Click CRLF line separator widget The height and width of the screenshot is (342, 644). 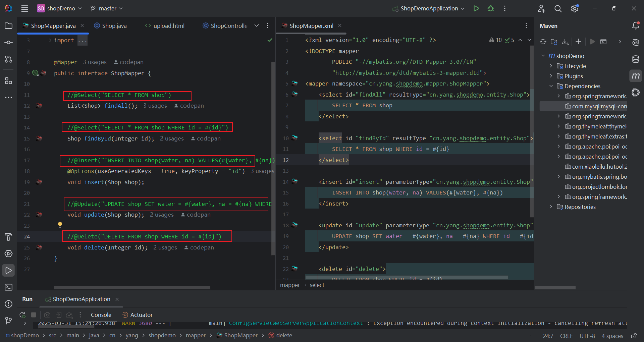(x=566, y=336)
